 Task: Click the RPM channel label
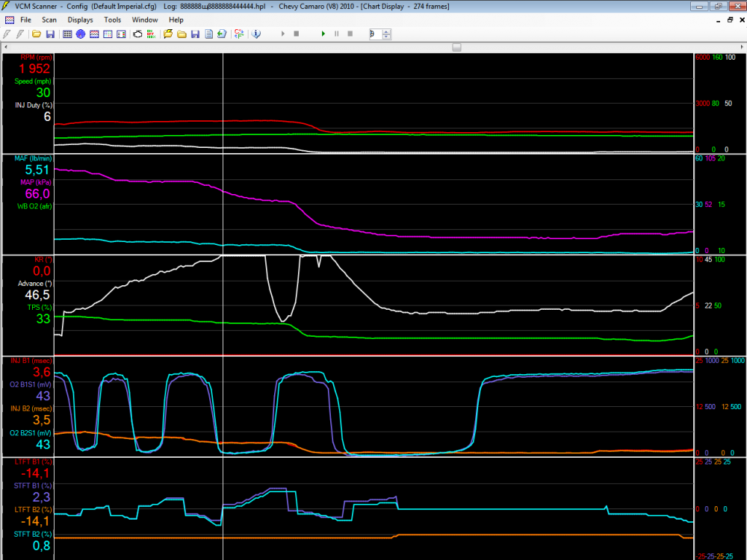click(x=36, y=57)
